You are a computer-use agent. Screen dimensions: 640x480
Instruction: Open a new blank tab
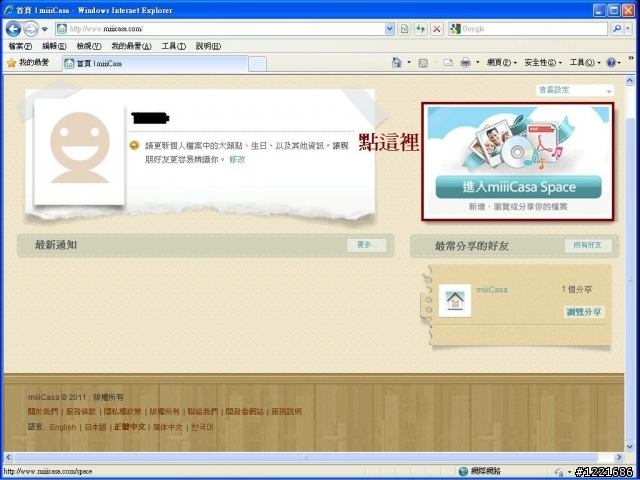(x=257, y=64)
